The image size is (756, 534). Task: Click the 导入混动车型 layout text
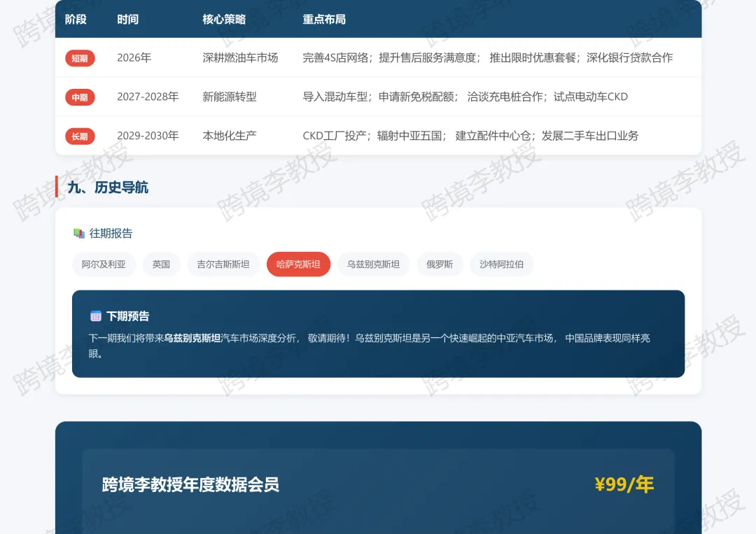click(335, 97)
